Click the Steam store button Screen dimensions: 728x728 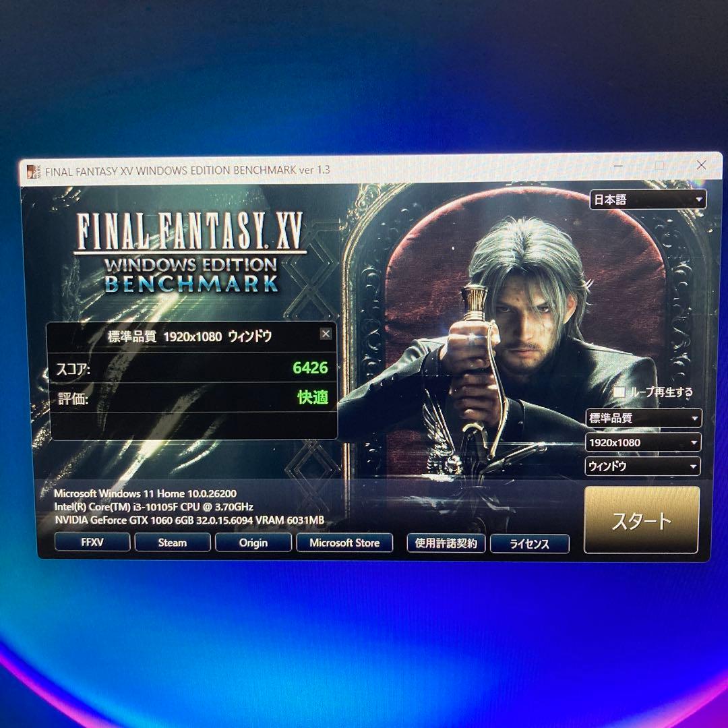coord(173,542)
